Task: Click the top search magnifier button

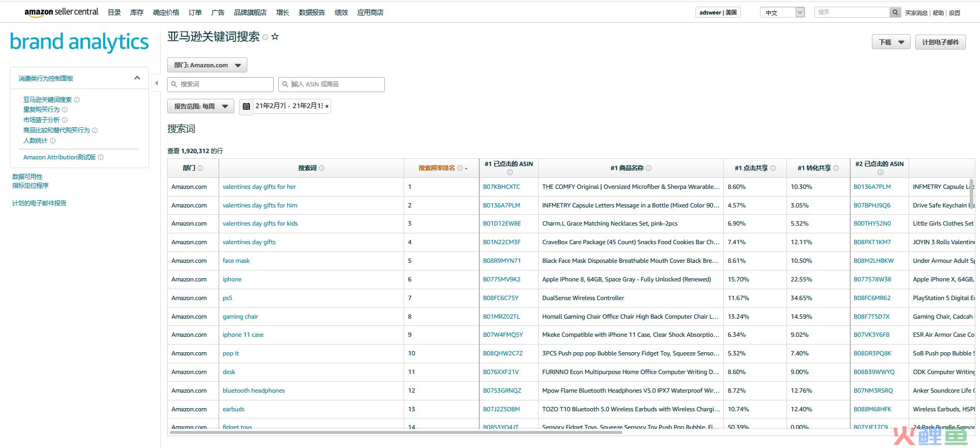Action: (895, 12)
